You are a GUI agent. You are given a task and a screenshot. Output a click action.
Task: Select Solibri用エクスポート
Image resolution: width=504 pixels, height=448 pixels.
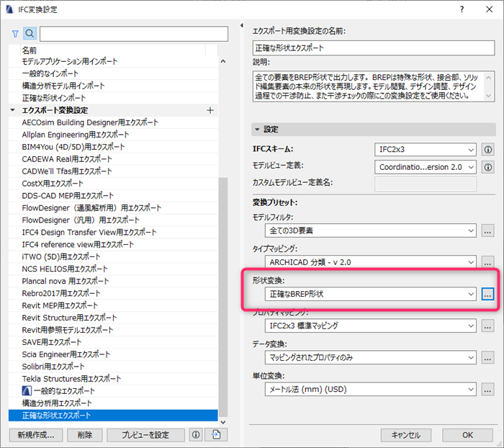click(x=113, y=367)
